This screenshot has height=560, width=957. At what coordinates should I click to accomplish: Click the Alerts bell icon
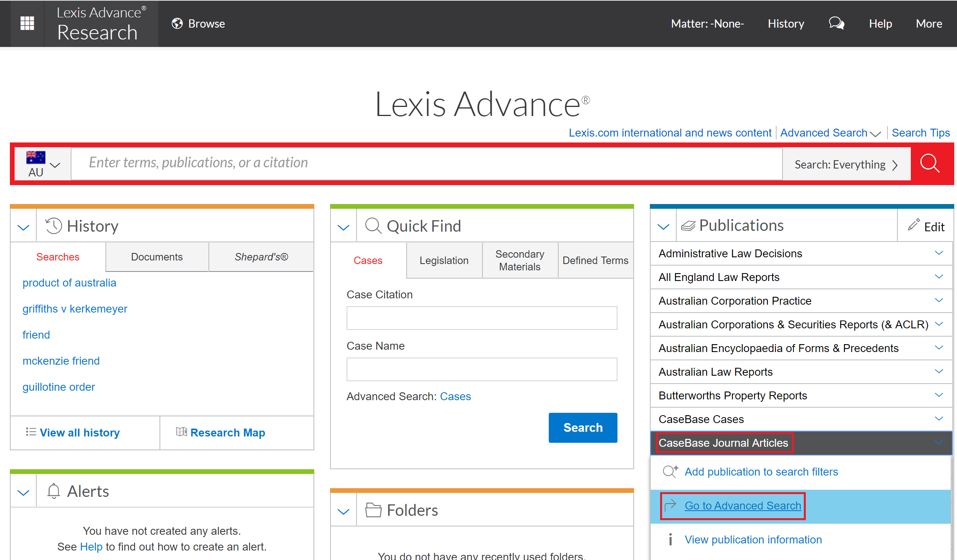pos(54,491)
